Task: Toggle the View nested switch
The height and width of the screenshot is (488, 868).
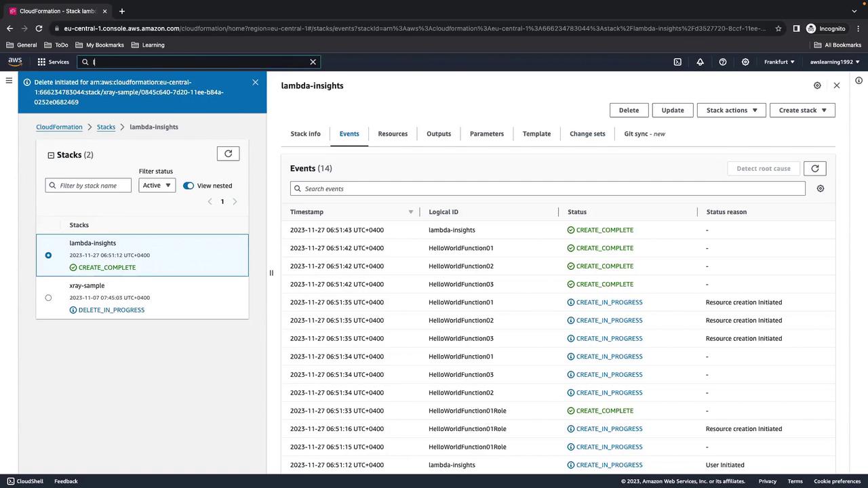Action: [x=189, y=186]
